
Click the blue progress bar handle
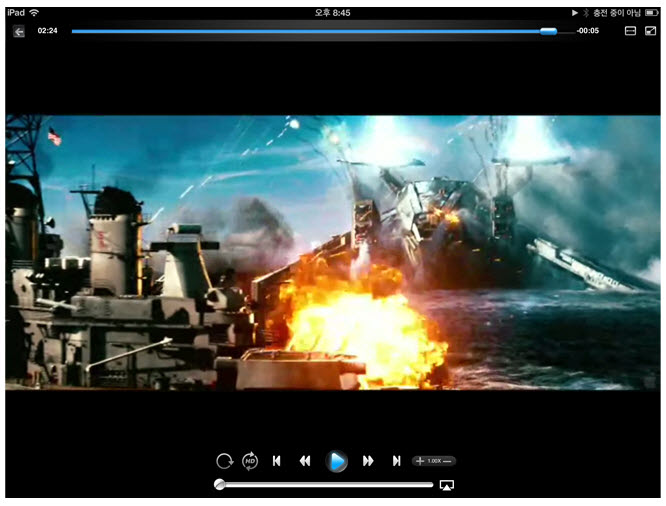(548, 31)
